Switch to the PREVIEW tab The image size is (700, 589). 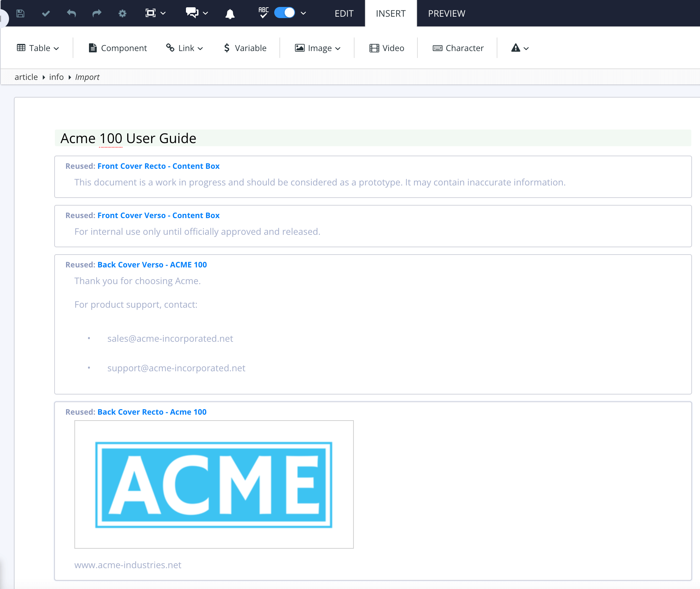(x=446, y=14)
